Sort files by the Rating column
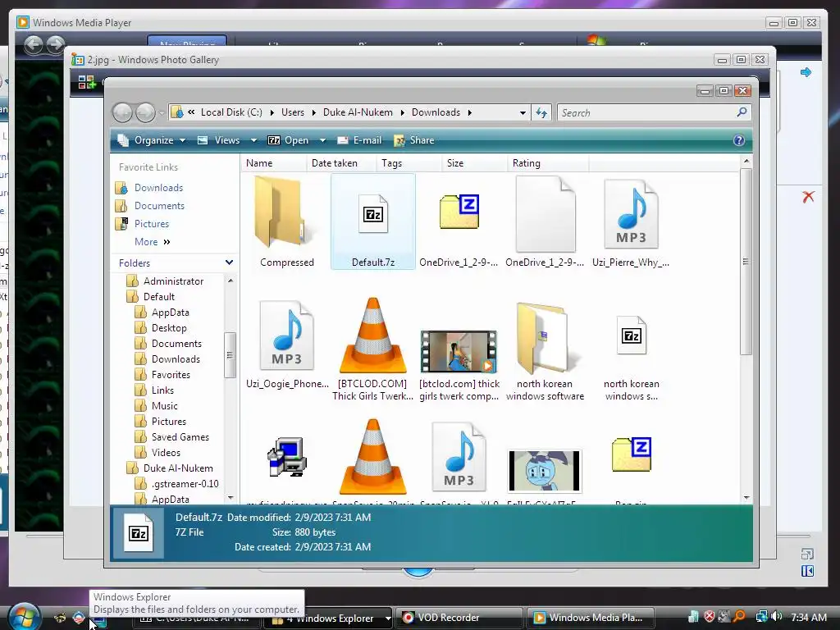This screenshot has width=840, height=630. click(547, 163)
